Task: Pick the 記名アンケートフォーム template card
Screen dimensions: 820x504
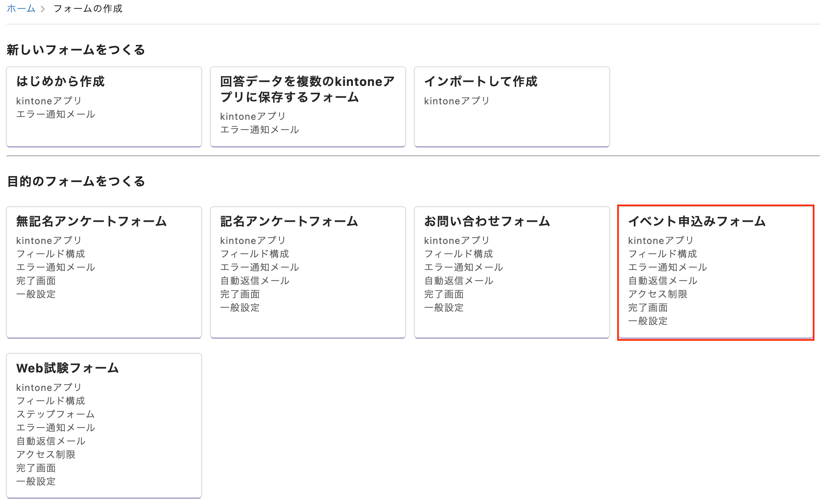Action: click(308, 272)
